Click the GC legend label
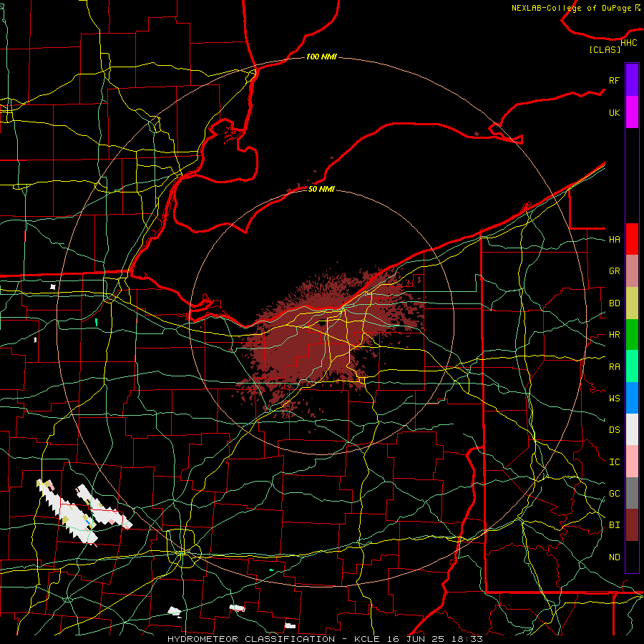The width and height of the screenshot is (644, 644). coord(614,494)
